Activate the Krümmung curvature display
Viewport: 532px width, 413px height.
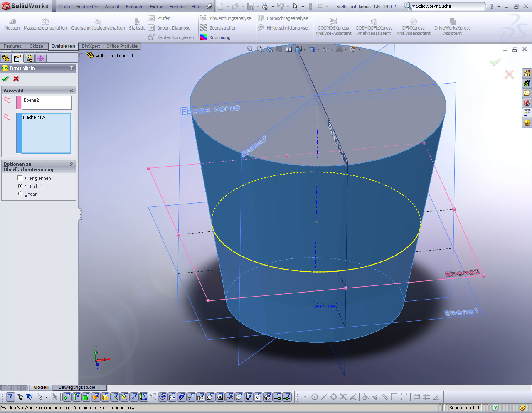215,37
